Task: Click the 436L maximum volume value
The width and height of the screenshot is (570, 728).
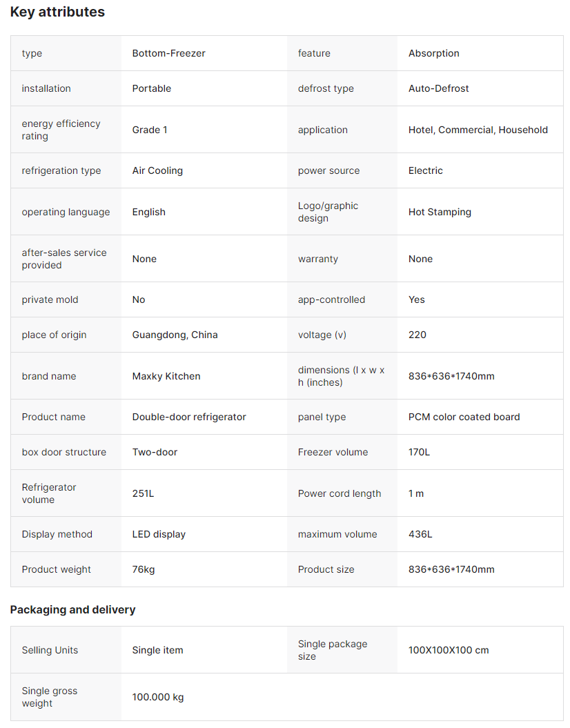Action: pos(420,534)
